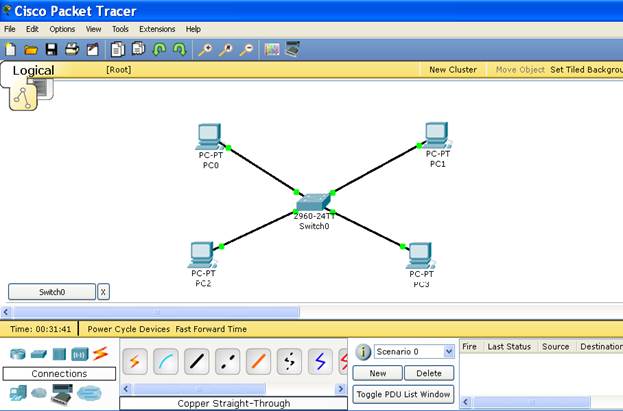The width and height of the screenshot is (623, 411).
Task: Print the workspace using the printer icon
Action: pos(72,49)
